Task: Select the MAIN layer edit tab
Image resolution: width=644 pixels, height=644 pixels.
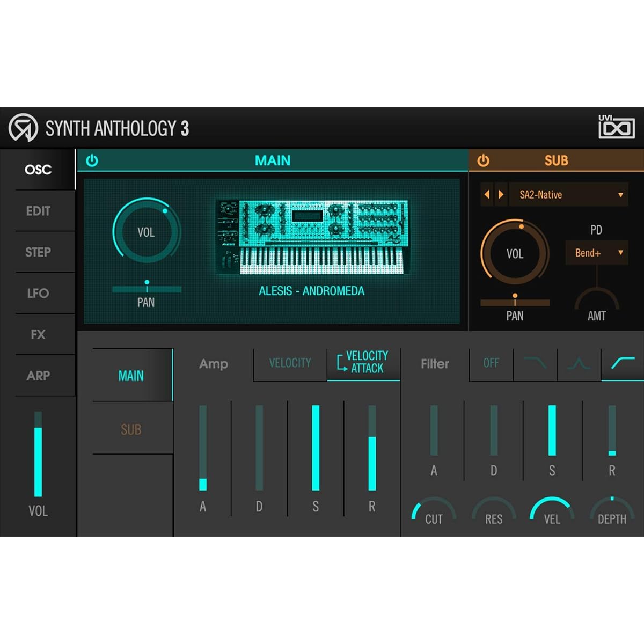Action: point(132,375)
